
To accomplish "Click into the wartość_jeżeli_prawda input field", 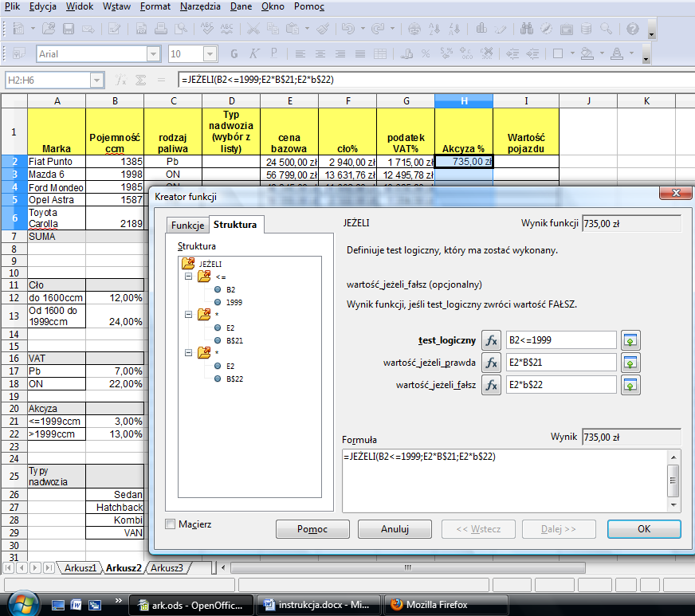I will tap(561, 363).
